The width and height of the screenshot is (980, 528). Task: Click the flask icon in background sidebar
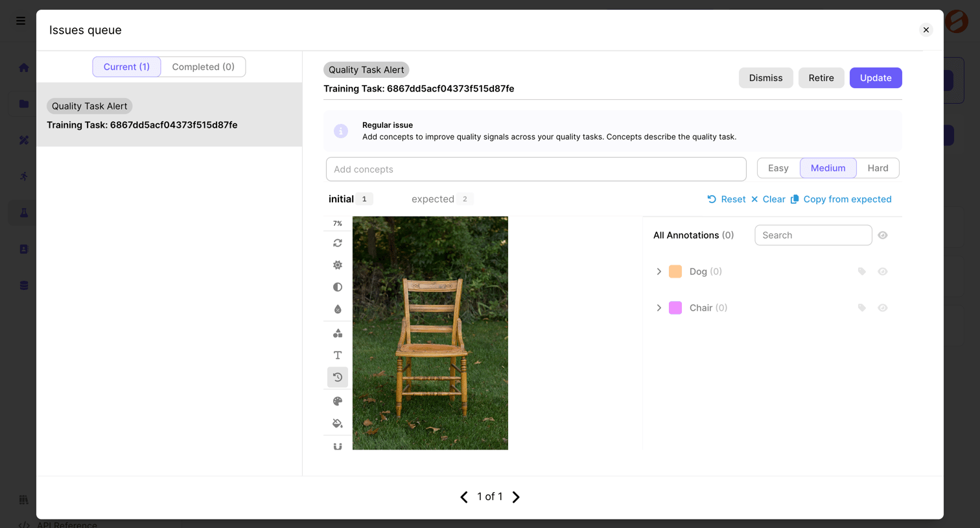pos(24,213)
